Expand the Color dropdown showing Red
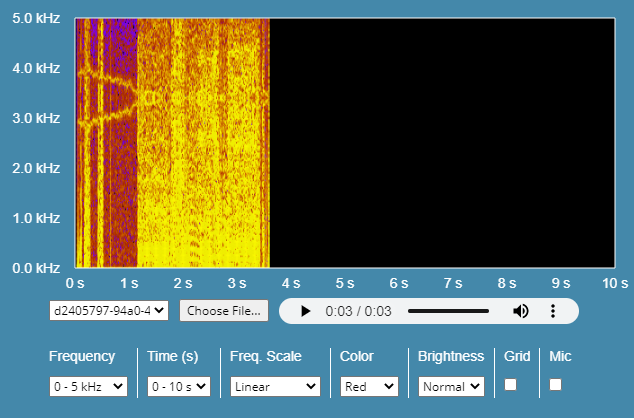The width and height of the screenshot is (634, 420). (369, 386)
